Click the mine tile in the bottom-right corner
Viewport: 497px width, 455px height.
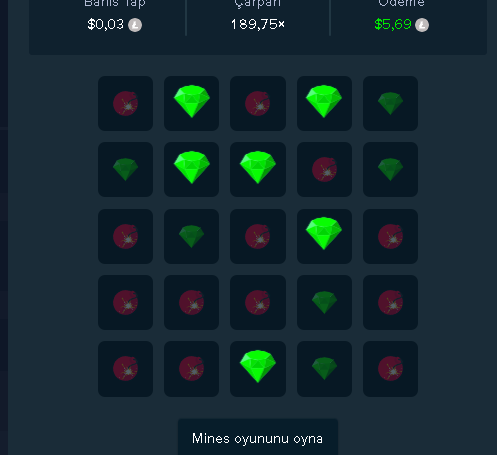tap(390, 369)
